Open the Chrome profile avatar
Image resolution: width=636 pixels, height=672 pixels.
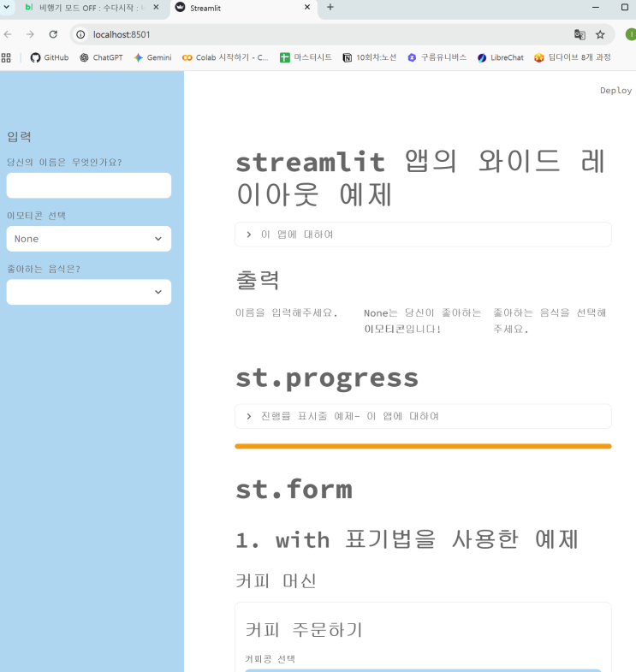point(631,35)
